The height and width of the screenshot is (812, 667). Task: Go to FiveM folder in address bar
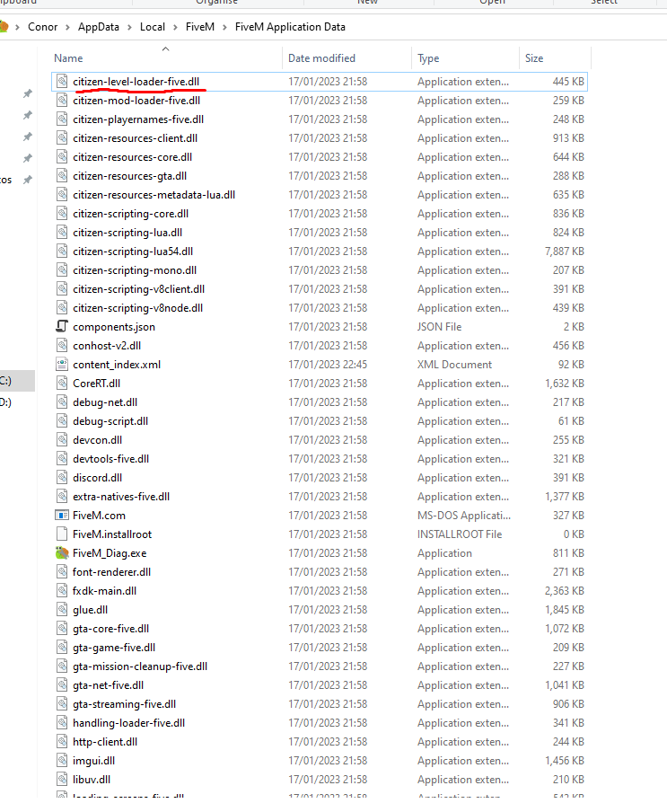199,27
